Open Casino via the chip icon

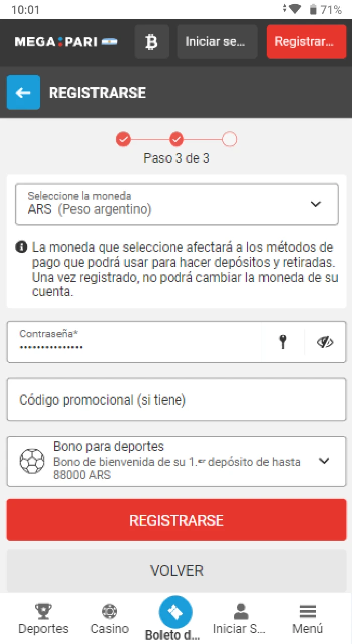click(109, 611)
